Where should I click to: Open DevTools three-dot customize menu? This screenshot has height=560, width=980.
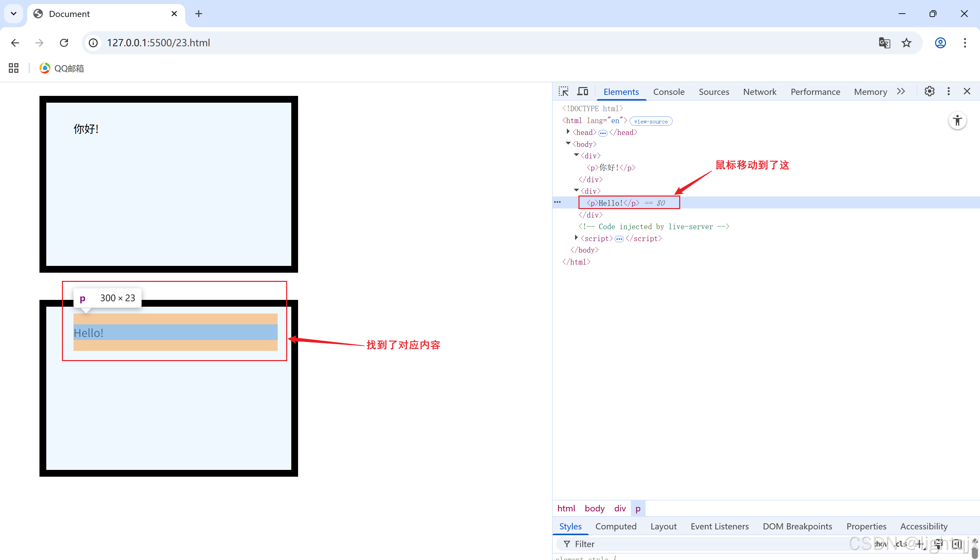948,91
